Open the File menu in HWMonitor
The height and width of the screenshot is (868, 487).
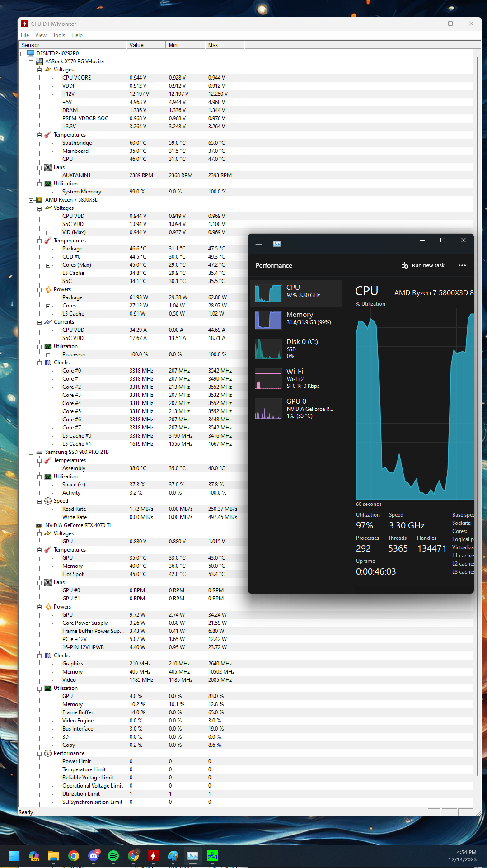(25, 35)
